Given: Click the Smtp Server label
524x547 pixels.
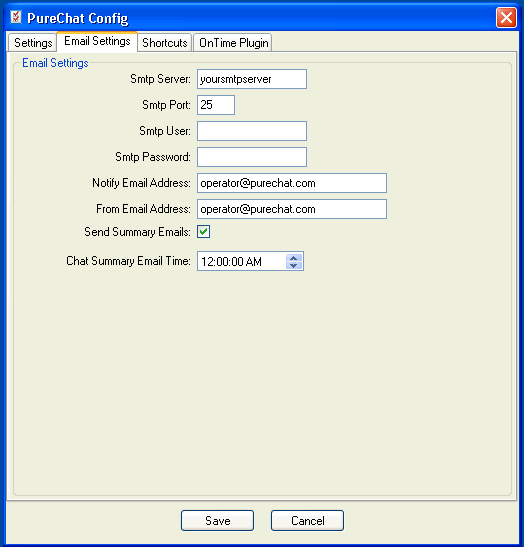Looking at the screenshot, I should coord(160,79).
